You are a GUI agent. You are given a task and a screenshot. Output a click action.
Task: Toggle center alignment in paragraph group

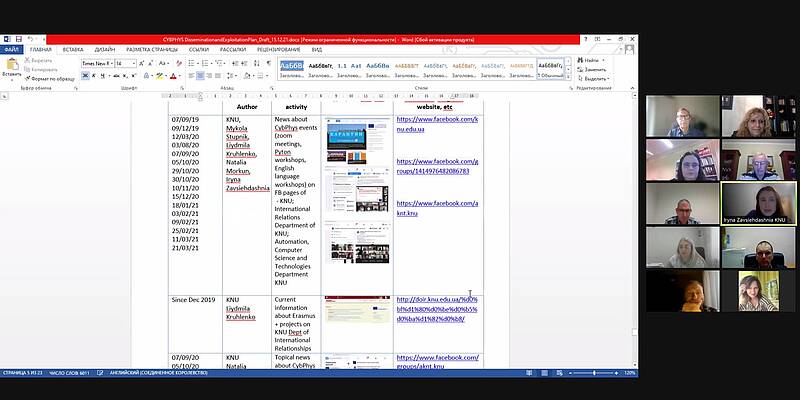coord(200,76)
